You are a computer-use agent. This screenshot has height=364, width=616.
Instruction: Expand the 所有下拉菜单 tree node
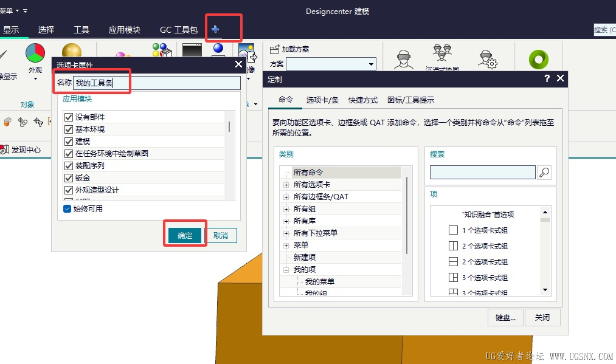click(286, 233)
